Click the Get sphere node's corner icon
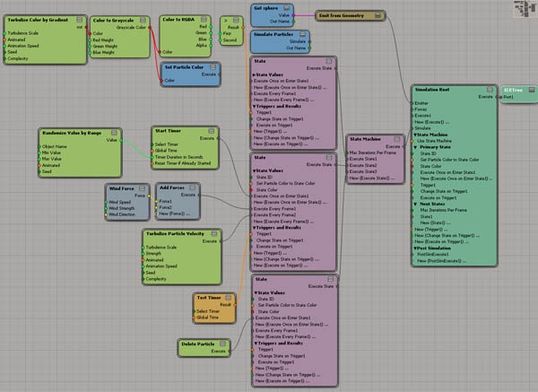The image size is (538, 392). point(287,8)
